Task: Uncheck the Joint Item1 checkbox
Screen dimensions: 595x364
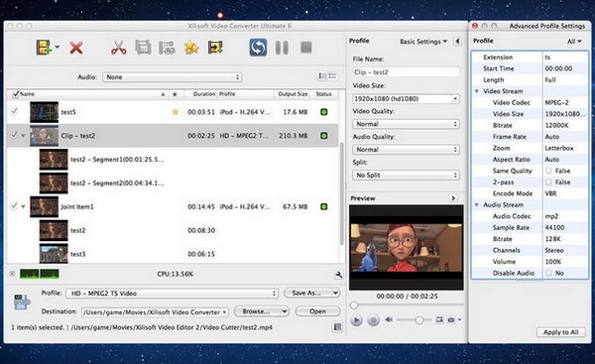Action: [14, 206]
